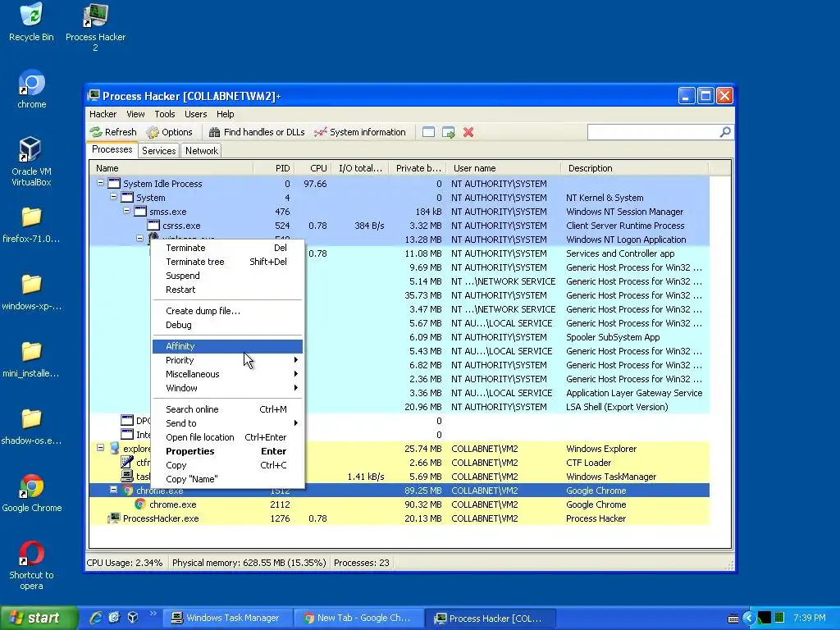Click Open file location in the context menu
The height and width of the screenshot is (630, 840).
(227, 437)
